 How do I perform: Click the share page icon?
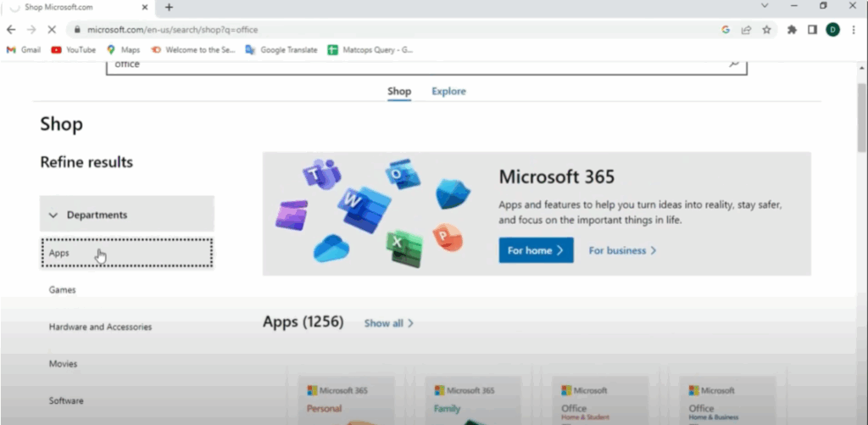point(746,30)
